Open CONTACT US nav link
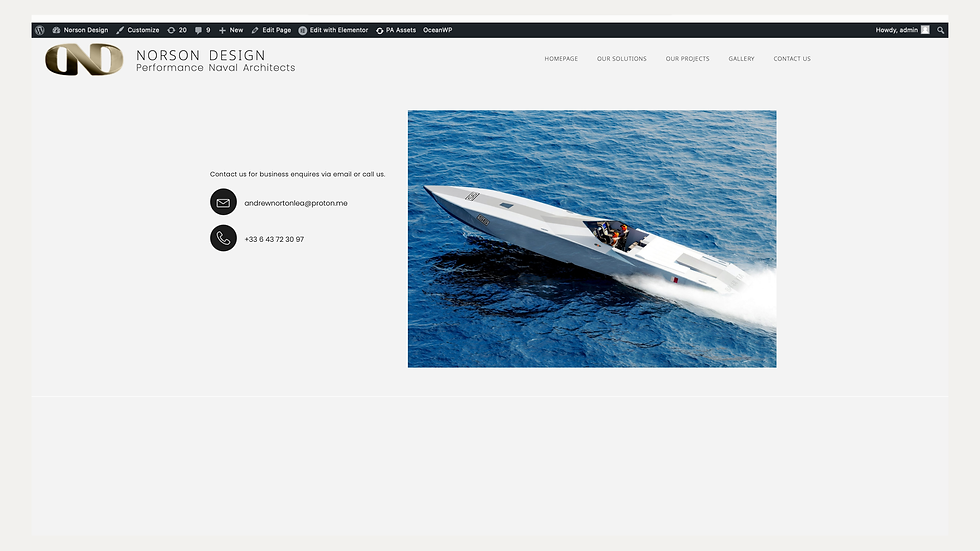980x551 pixels. [x=792, y=59]
